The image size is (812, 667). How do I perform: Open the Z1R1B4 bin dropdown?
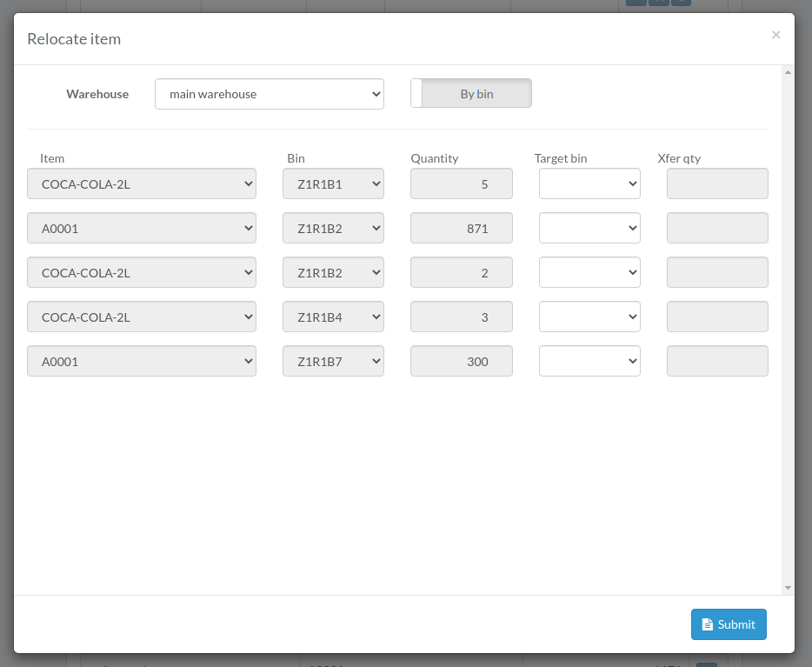pos(334,317)
